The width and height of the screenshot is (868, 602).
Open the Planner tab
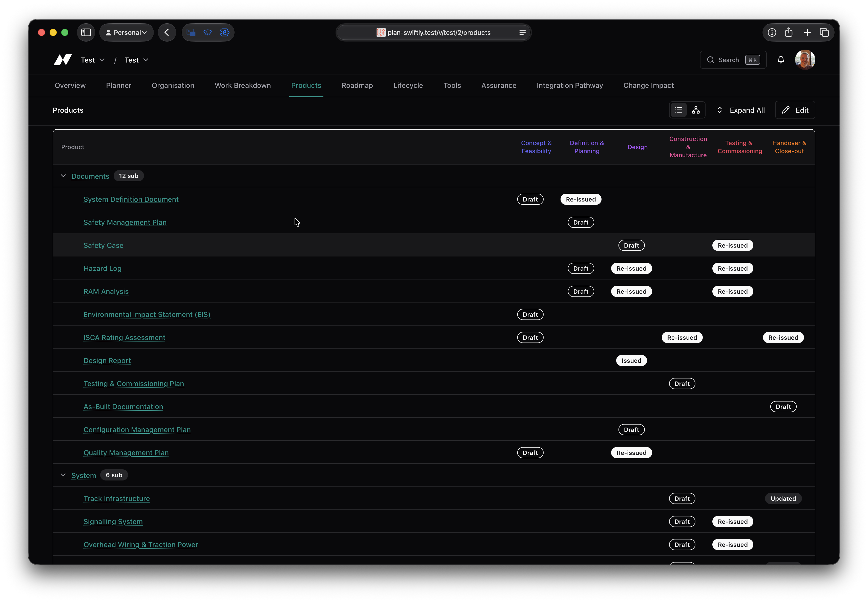tap(118, 86)
